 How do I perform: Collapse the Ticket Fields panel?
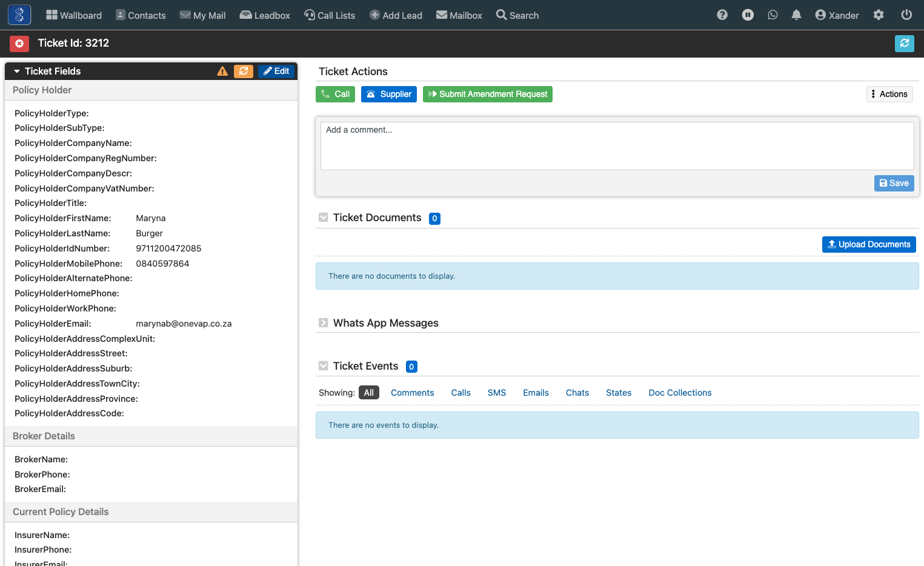coord(17,72)
